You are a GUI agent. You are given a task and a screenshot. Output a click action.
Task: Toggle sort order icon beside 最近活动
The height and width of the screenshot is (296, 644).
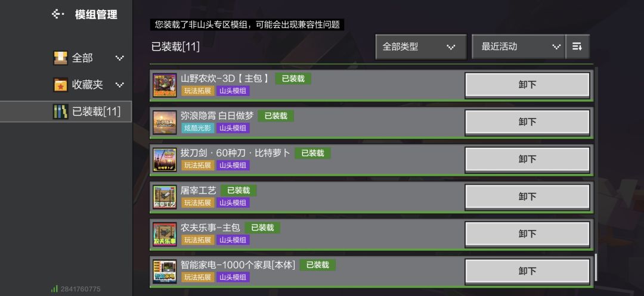point(577,46)
